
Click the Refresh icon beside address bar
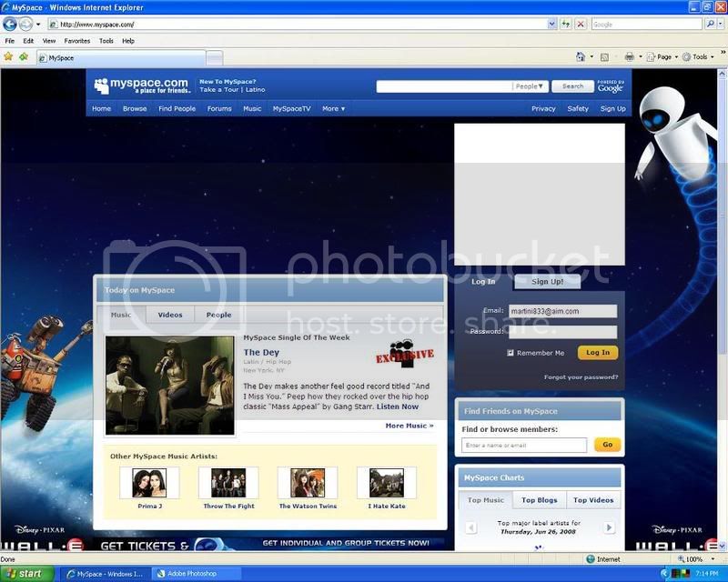tap(566, 25)
